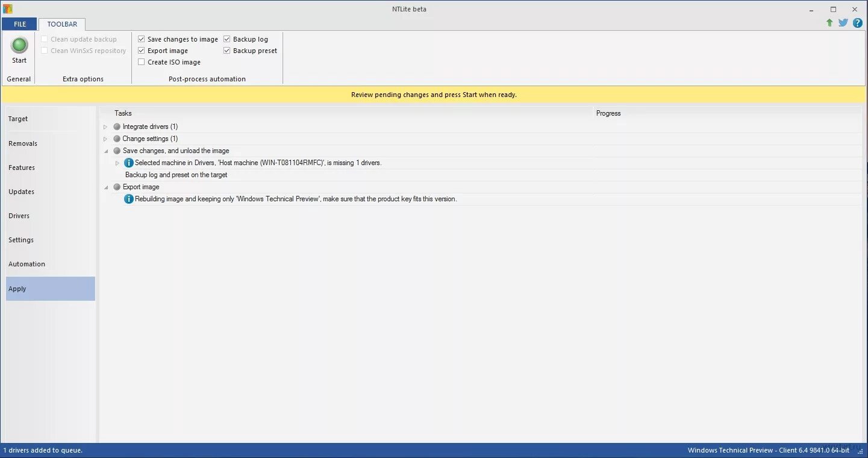Select 'Rebuilding image and keeping only' message text
The image size is (868, 458).
pos(296,199)
